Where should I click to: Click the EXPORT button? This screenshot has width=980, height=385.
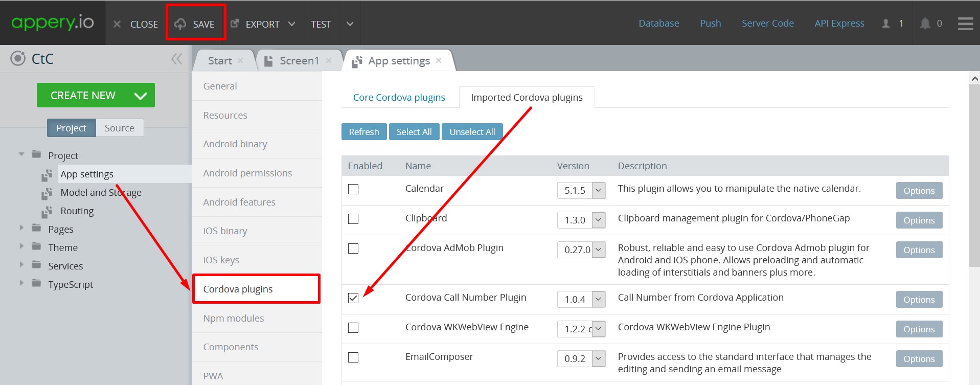(x=255, y=24)
